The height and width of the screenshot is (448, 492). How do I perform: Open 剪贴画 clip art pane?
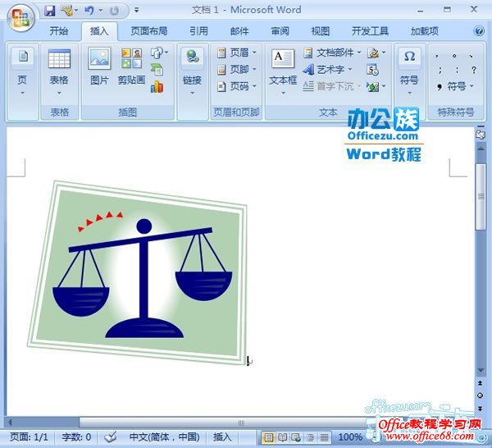131,67
